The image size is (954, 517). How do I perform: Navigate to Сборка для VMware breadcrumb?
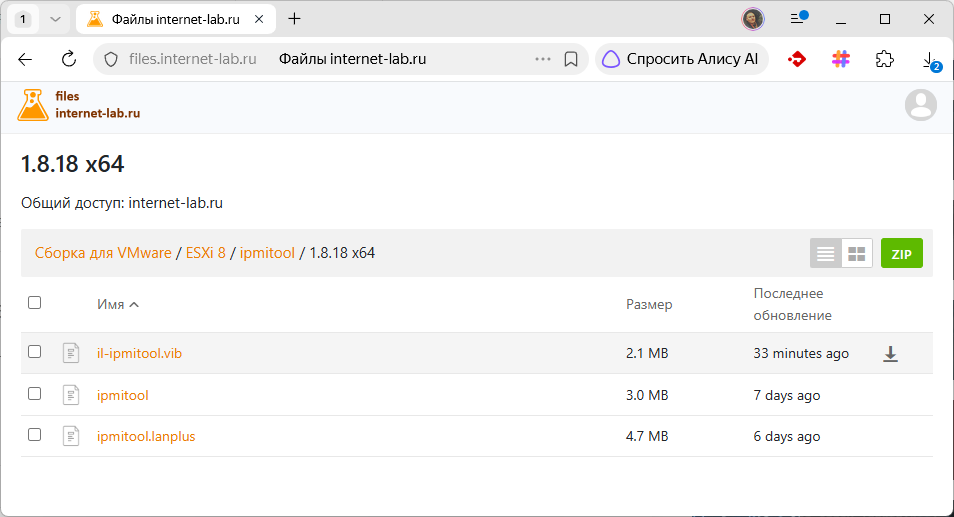coord(103,253)
